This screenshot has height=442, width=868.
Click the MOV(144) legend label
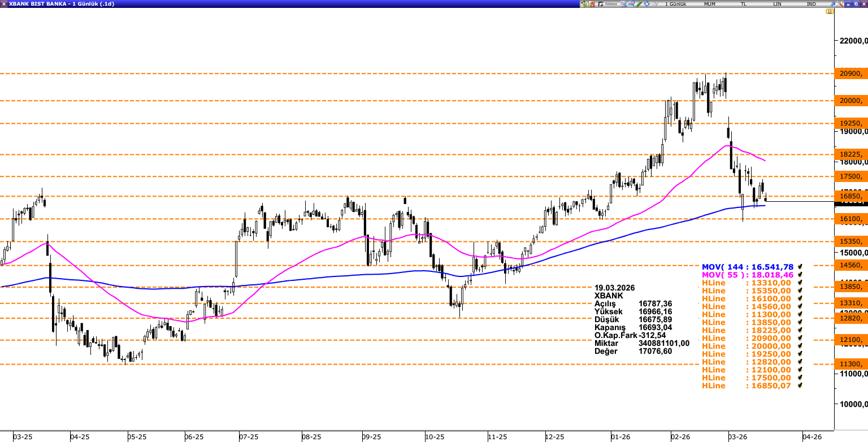click(747, 267)
